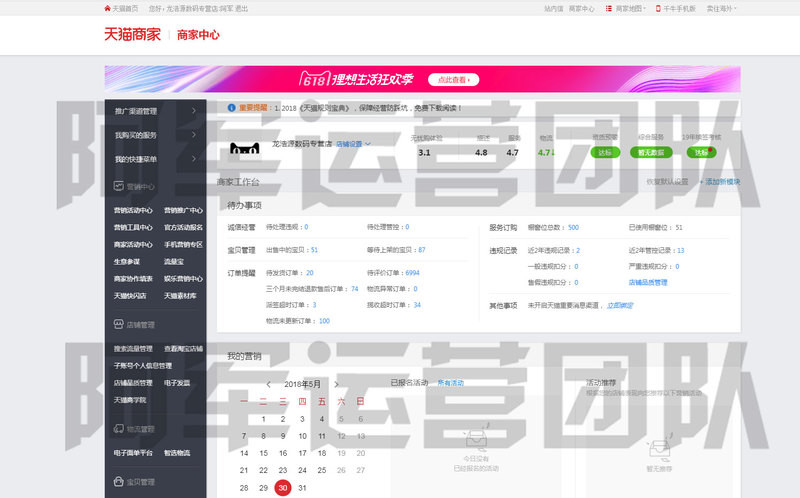Click 退出 logout link in top bar
The width and height of the screenshot is (800, 498).
tap(242, 9)
